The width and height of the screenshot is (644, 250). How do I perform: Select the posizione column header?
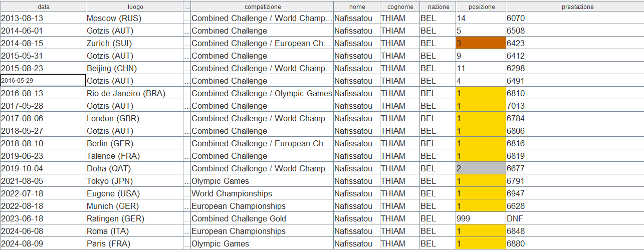tap(481, 7)
